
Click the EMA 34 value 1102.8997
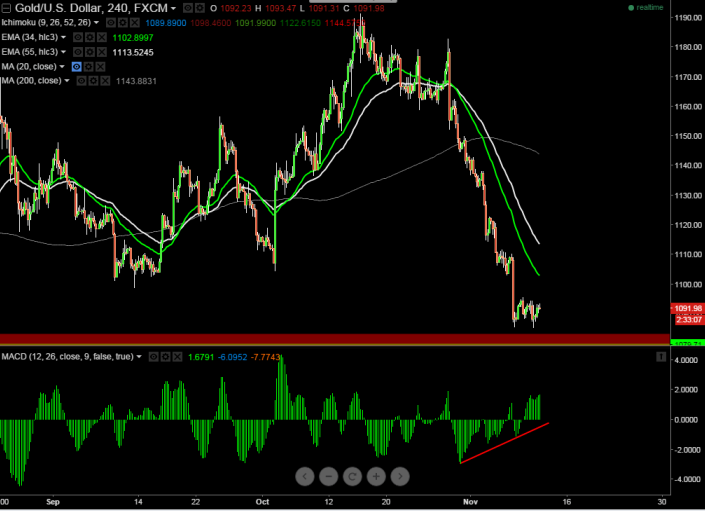(133, 38)
